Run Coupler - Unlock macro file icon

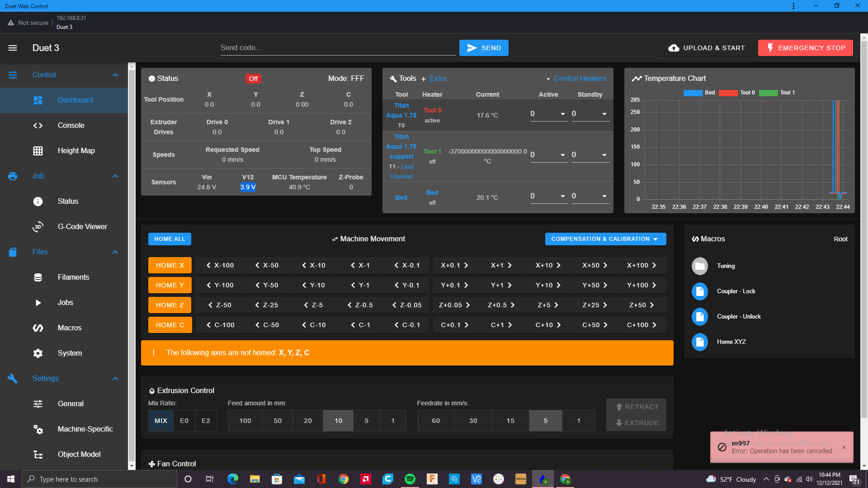point(700,317)
